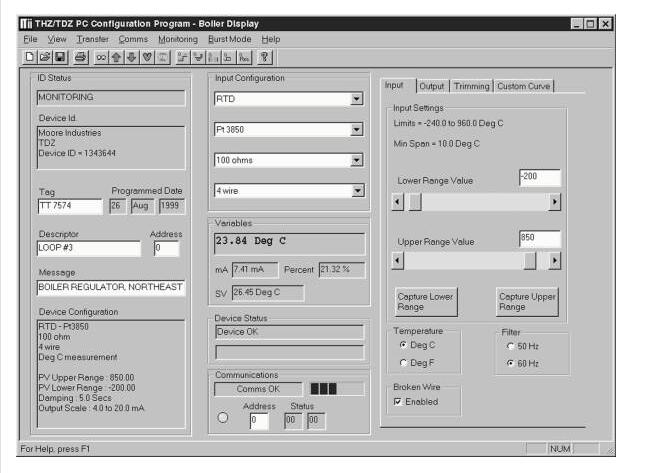
Task: Open the Monitoring menu
Action: pyautogui.click(x=177, y=39)
